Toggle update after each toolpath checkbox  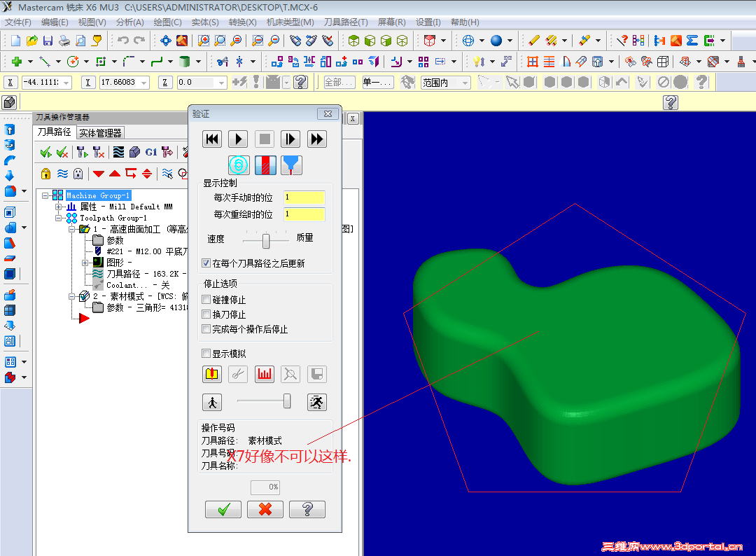click(x=206, y=263)
